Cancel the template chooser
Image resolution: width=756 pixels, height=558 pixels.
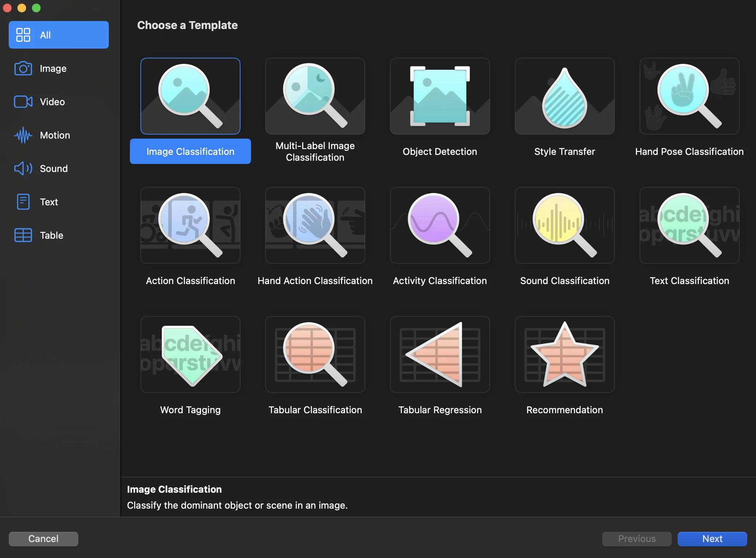coord(43,539)
